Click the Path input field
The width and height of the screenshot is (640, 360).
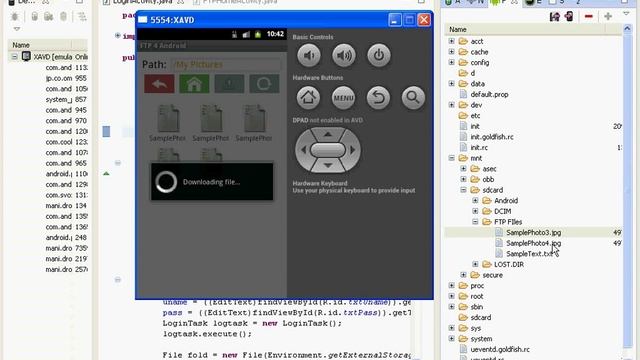227,64
